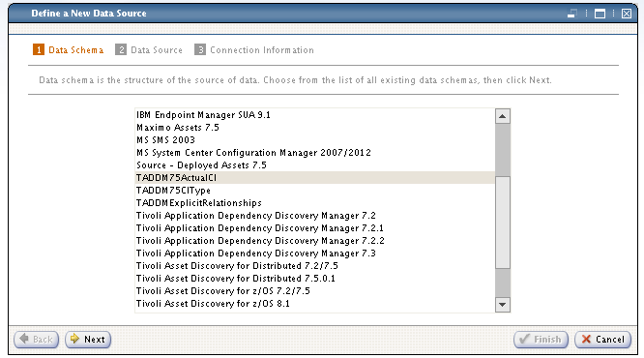The height and width of the screenshot is (358, 644).
Task: Select MS System Center Configuration Manager 2007/2012
Action: point(314,153)
